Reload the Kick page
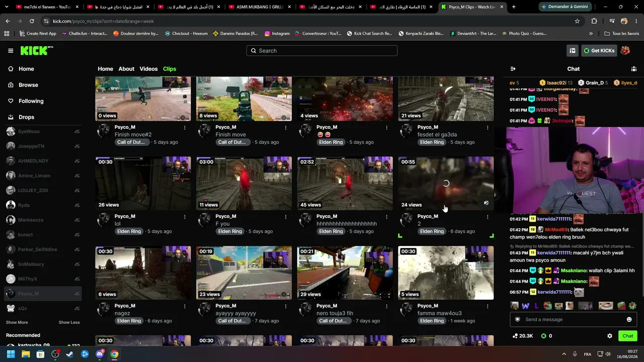Screen dimensions: 644x362 pos(32,21)
